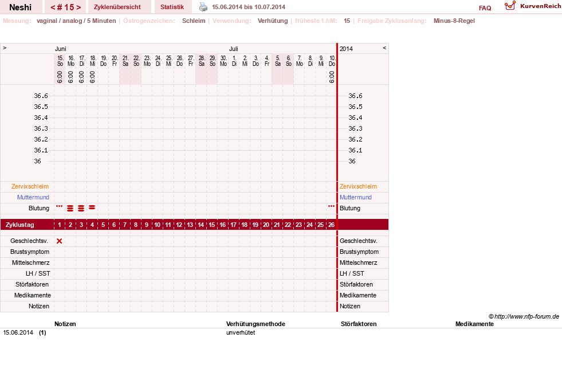Open the nfp-forum.de copyright link
Screen dimensions: 562x392
[x=524, y=316]
